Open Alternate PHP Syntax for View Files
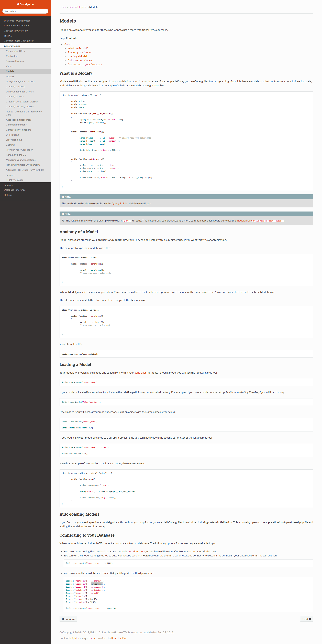The height and width of the screenshot is (644, 322). [x=25, y=170]
